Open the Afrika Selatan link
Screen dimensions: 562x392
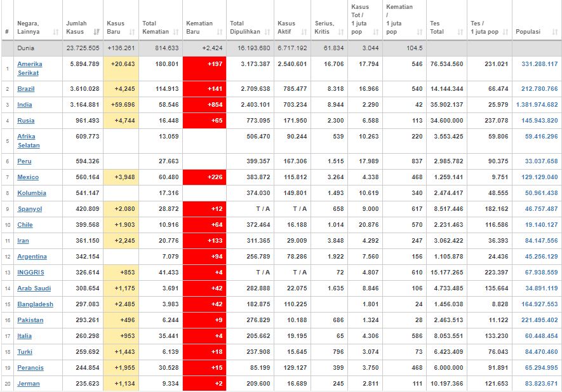tap(29, 140)
